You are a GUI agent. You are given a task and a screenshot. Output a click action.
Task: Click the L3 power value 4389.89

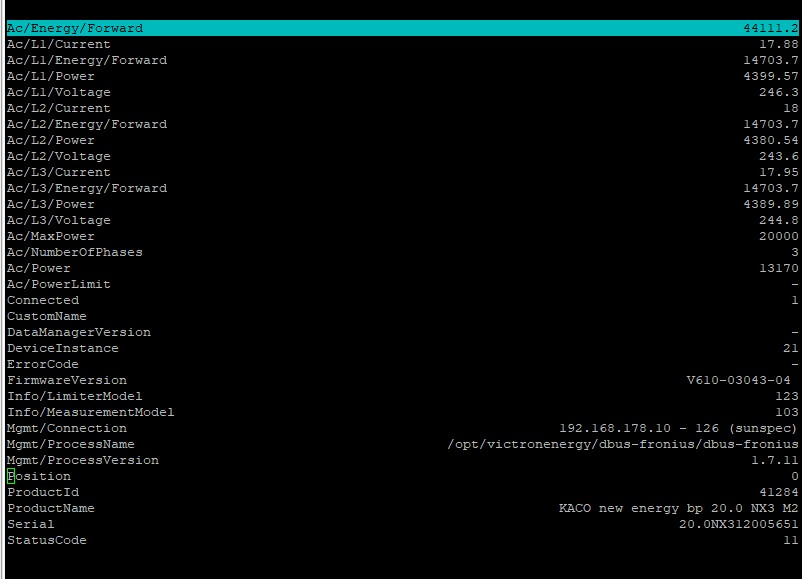[771, 204]
